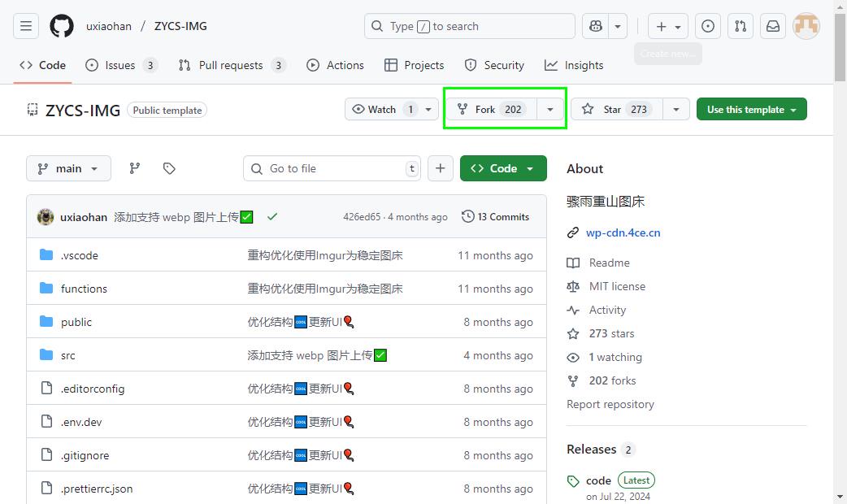This screenshot has width=847, height=504.
Task: Open the pull requests icon in header
Action: point(741,26)
